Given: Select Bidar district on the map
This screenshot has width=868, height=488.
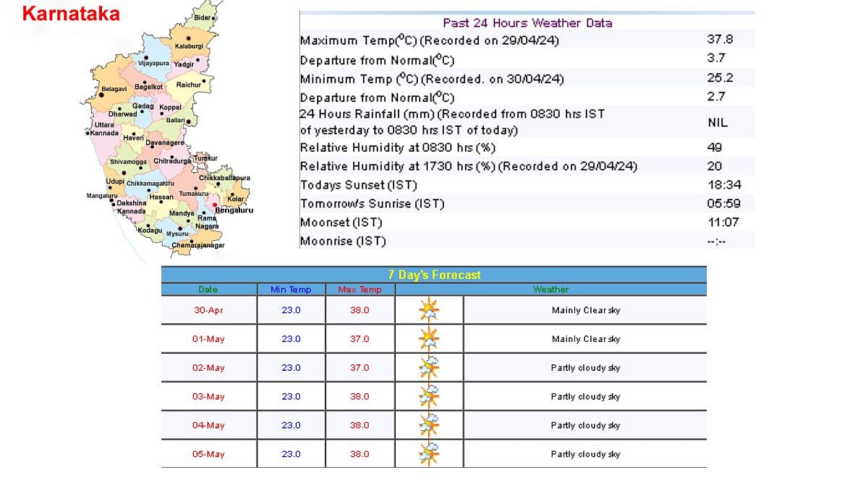Looking at the screenshot, I should [x=203, y=17].
